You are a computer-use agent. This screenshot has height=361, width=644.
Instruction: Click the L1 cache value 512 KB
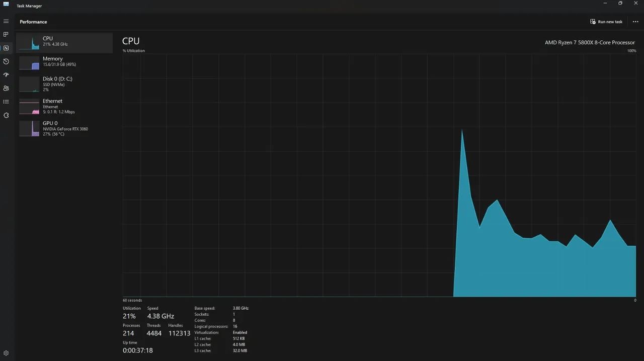click(x=239, y=338)
